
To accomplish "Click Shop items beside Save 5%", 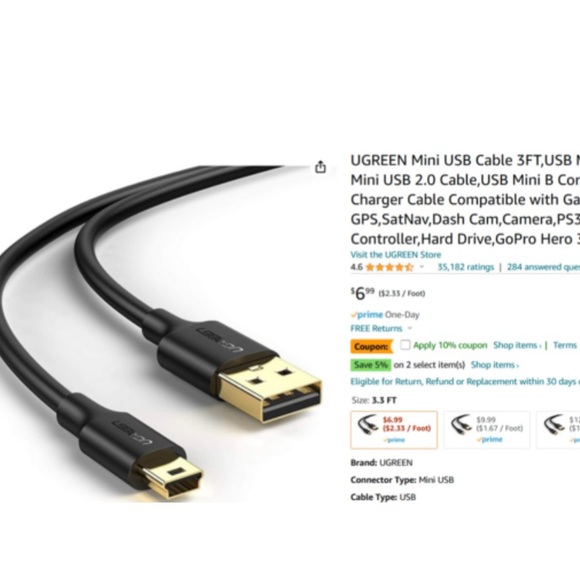I will [x=495, y=365].
